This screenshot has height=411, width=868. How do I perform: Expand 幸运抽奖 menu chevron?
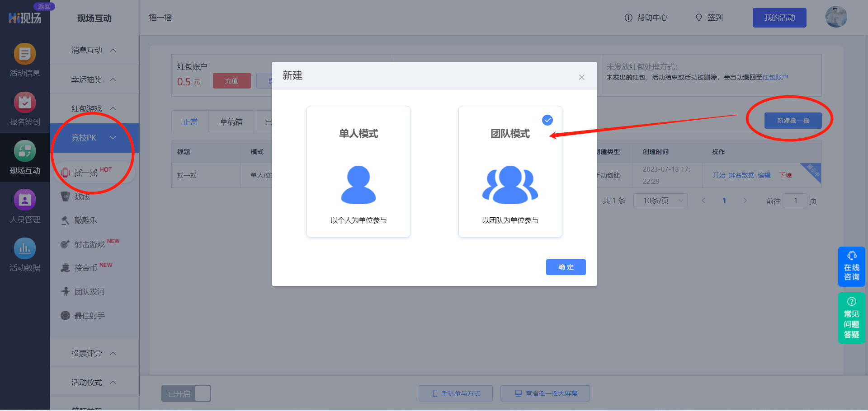[x=113, y=79]
